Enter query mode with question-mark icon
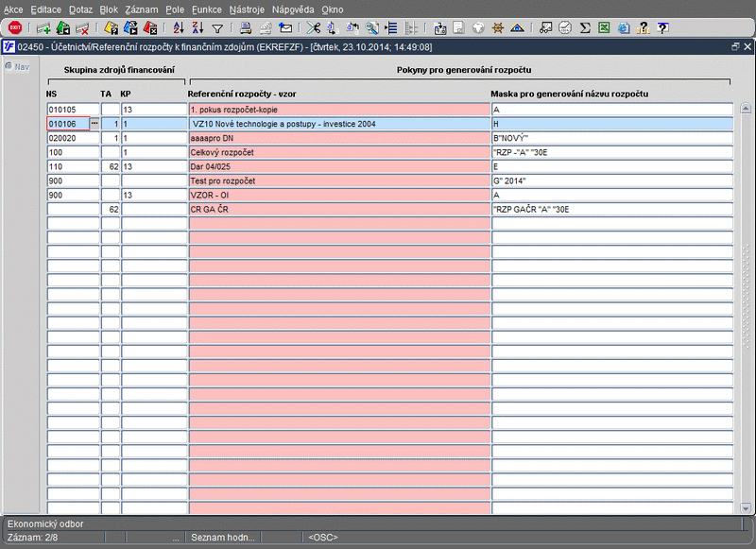This screenshot has width=756, height=549. click(112, 28)
